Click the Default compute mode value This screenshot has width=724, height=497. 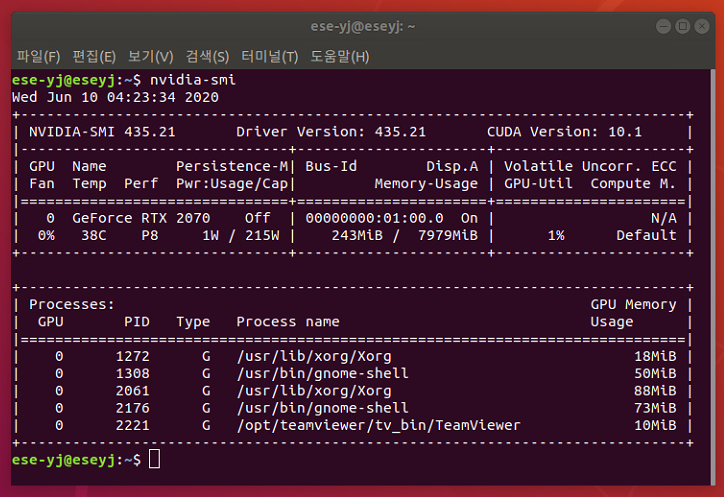[646, 236]
